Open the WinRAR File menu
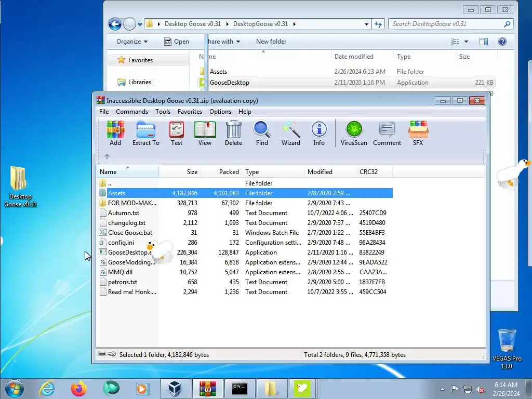This screenshot has width=532, height=399. 104,112
